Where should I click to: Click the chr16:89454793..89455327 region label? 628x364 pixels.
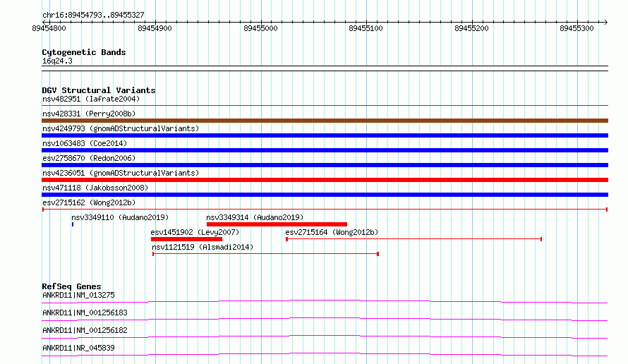[x=93, y=15]
